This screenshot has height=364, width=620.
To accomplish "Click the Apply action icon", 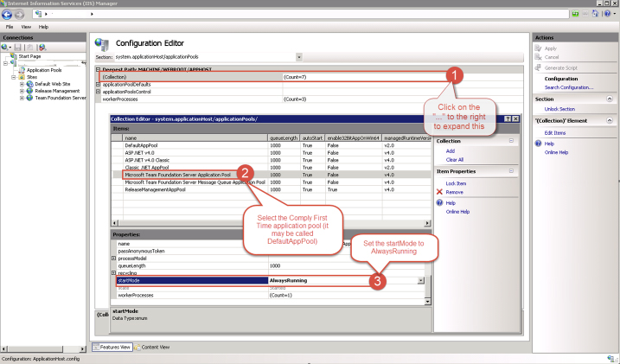I will coord(538,48).
